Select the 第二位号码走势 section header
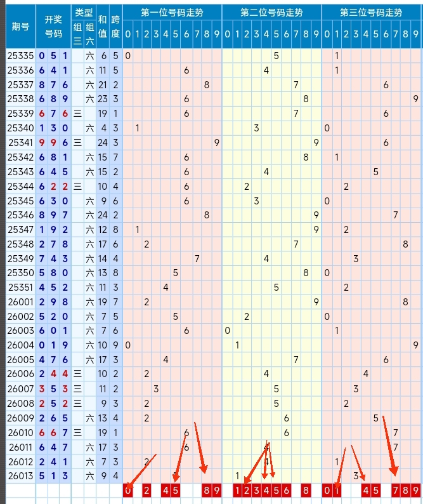The height and width of the screenshot is (504, 423). click(x=271, y=13)
